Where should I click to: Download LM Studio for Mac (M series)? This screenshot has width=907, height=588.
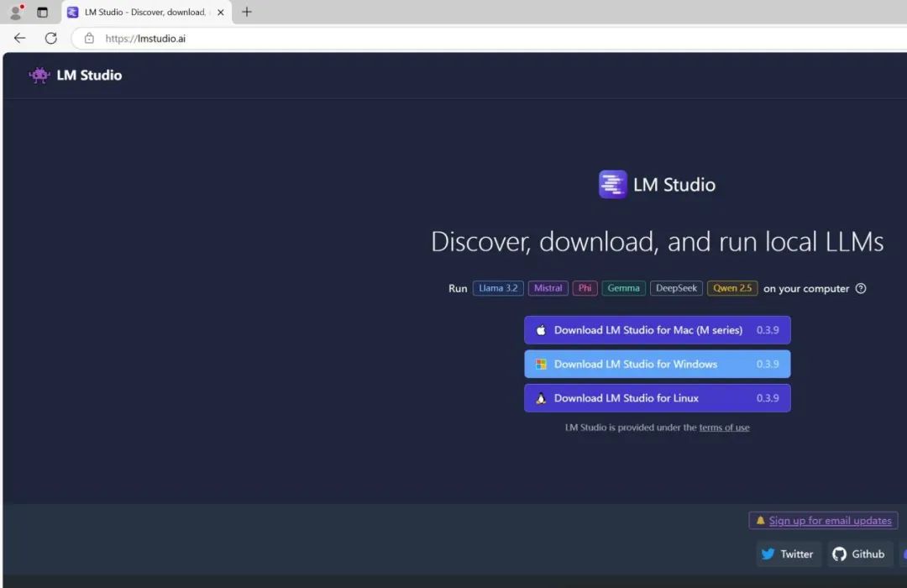(x=657, y=330)
